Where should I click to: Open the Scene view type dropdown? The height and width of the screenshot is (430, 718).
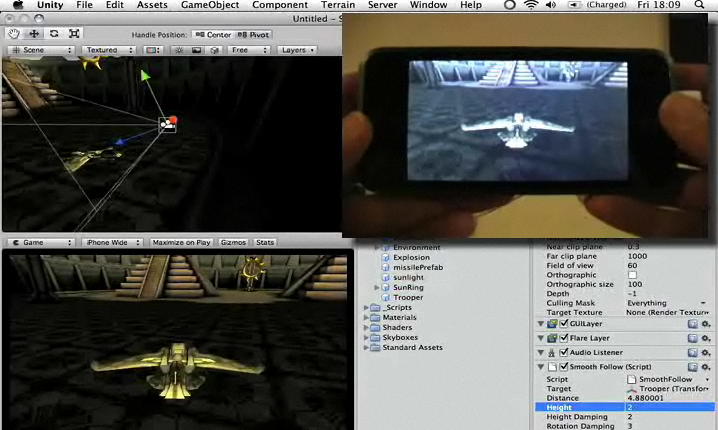point(42,50)
